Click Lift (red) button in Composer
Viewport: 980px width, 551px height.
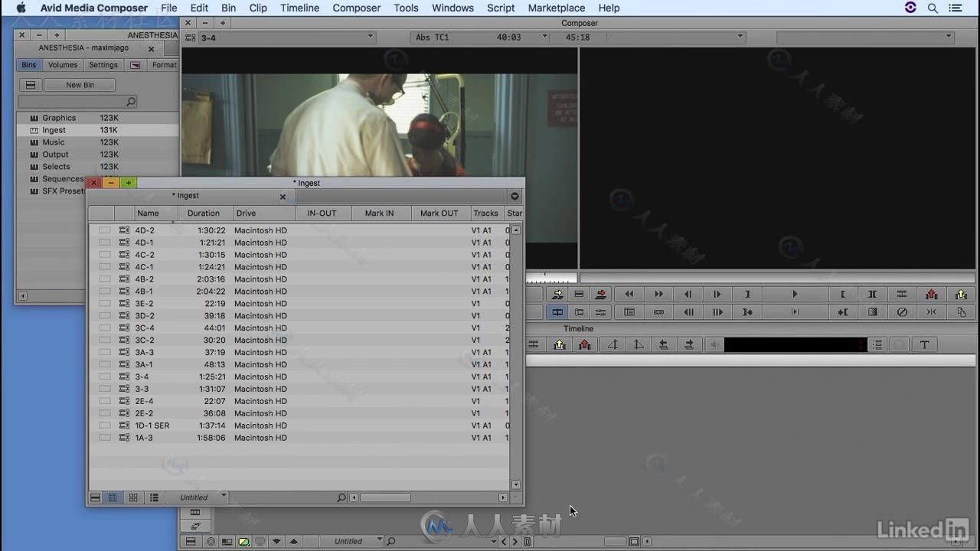pos(932,294)
